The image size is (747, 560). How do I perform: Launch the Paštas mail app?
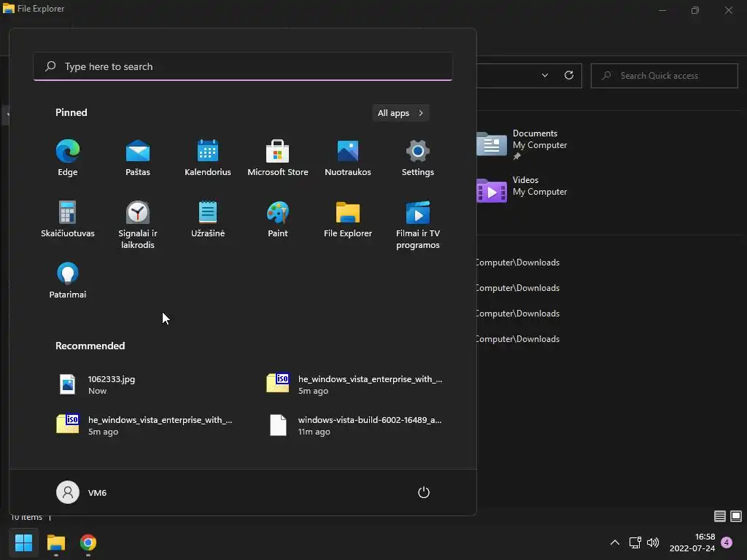point(138,157)
